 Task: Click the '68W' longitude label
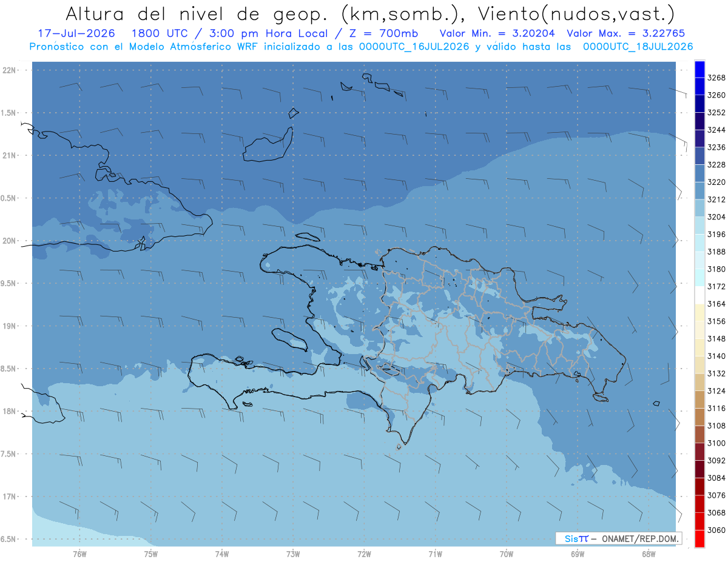(x=649, y=554)
